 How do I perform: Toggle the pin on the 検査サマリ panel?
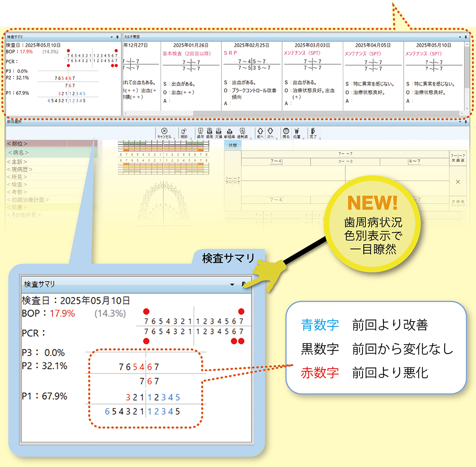117,37
